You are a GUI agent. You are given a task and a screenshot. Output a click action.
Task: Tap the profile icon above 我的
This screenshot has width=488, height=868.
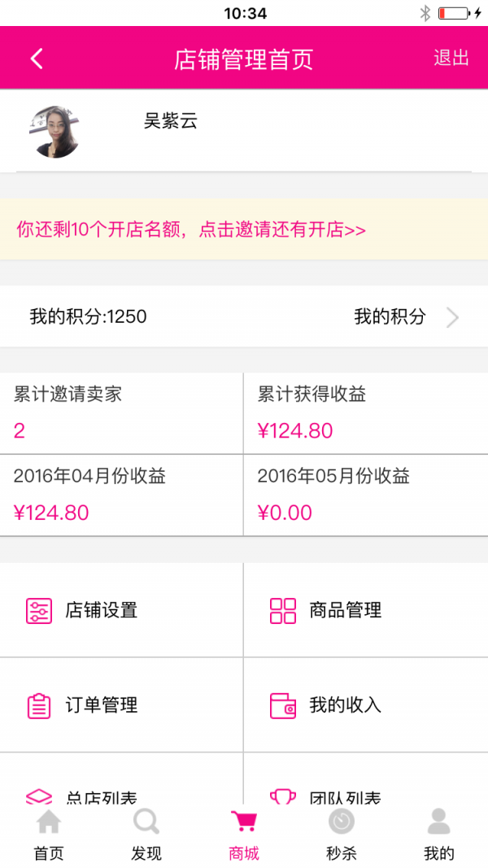439,822
